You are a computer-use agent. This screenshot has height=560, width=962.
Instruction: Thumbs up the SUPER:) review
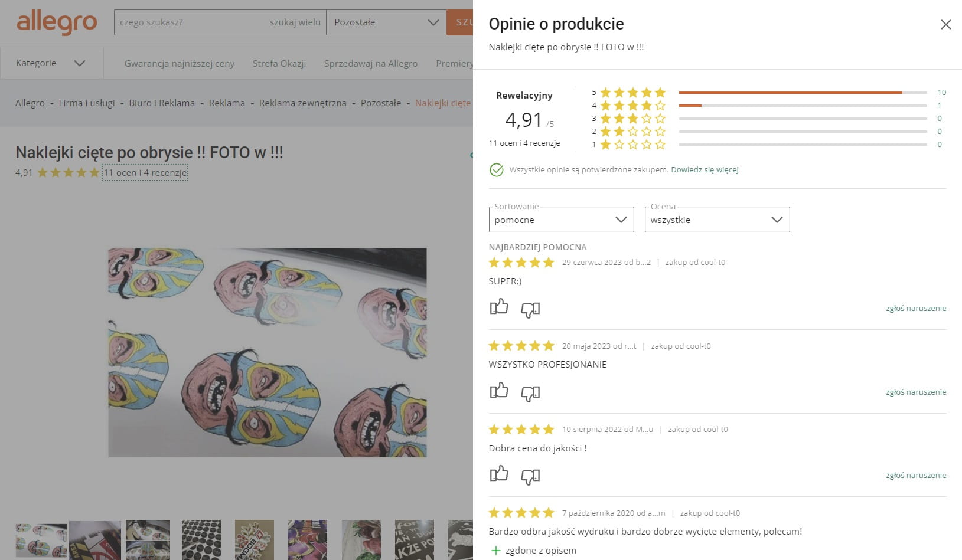pyautogui.click(x=499, y=307)
